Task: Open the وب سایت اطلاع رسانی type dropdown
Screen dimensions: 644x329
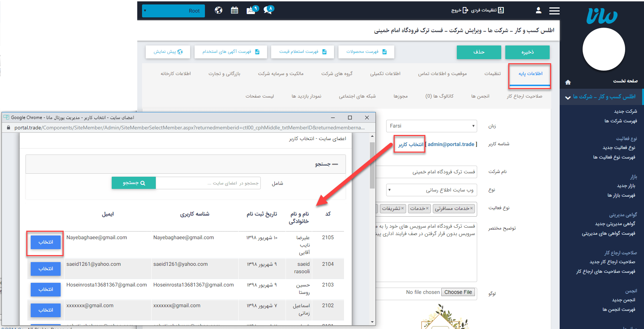Action: pos(432,190)
